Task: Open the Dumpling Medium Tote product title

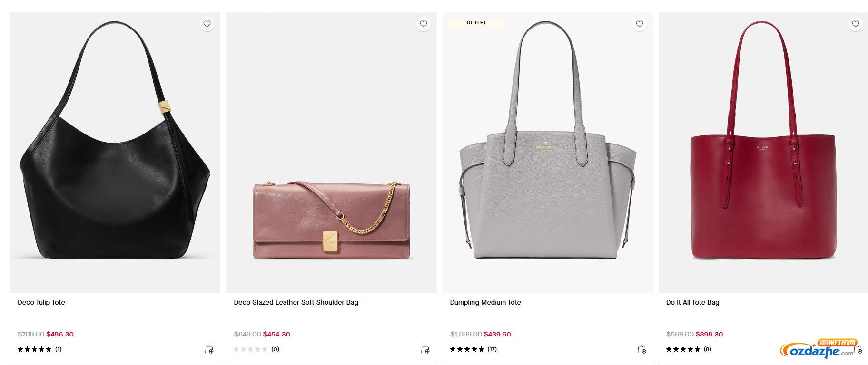Action: point(485,302)
